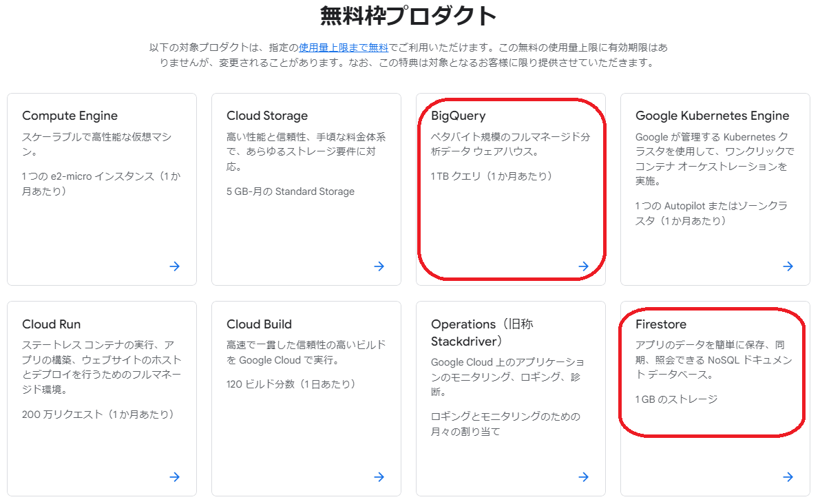Image resolution: width=820 pixels, height=504 pixels.
Task: Click the arrow icon on Compute Engine card
Action: 175,266
